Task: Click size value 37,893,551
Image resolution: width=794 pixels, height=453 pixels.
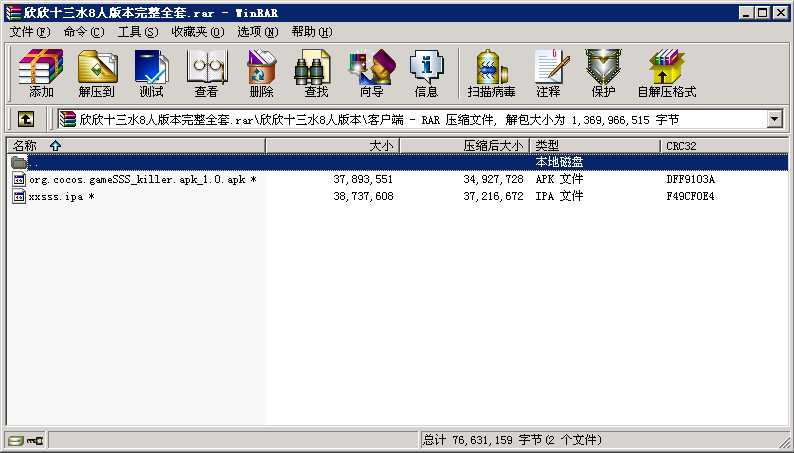Action: tap(363, 179)
